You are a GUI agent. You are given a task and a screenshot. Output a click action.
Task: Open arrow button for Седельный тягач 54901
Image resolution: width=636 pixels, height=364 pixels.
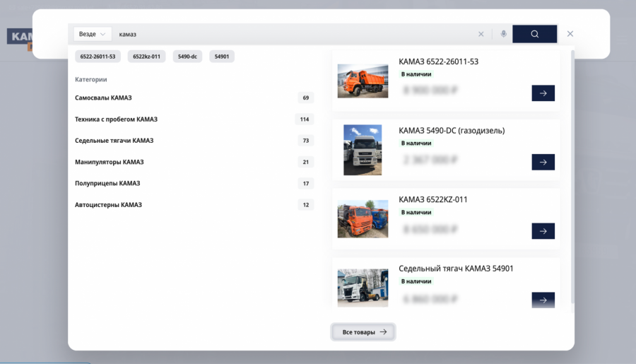pyautogui.click(x=543, y=300)
